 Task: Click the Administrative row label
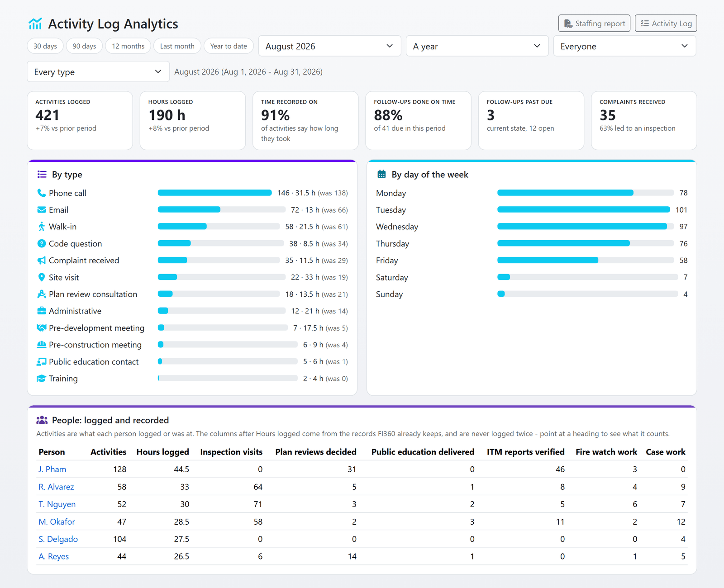click(75, 311)
